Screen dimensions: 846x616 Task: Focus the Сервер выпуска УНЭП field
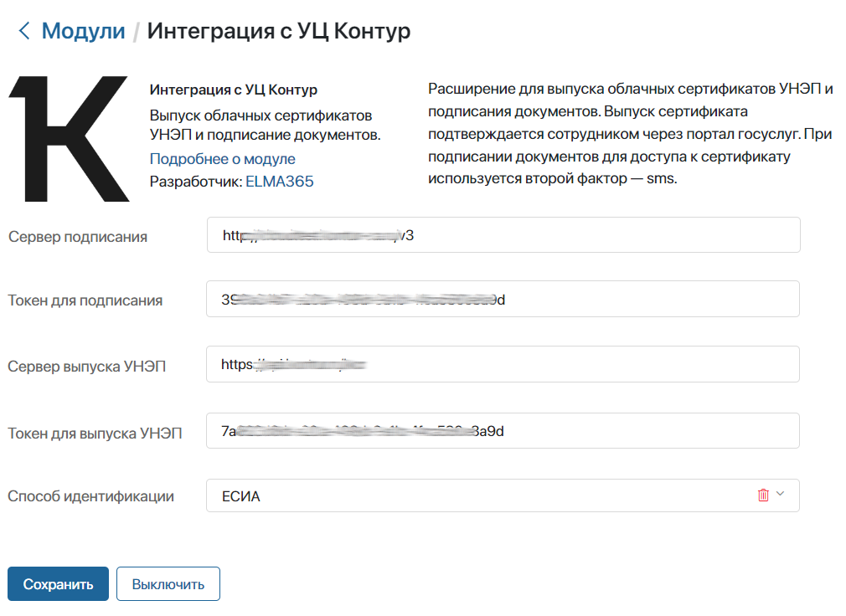pyautogui.click(x=503, y=364)
